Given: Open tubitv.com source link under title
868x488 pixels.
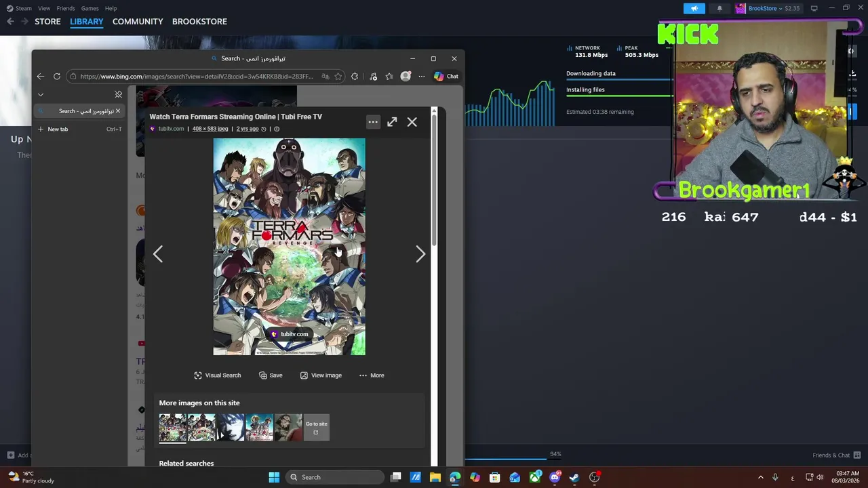Looking at the screenshot, I should [171, 129].
